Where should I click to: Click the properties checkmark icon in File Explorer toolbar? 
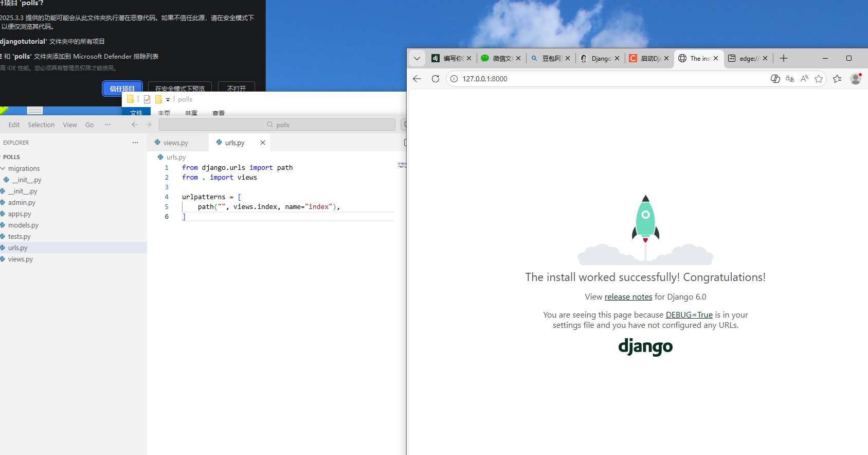147,99
